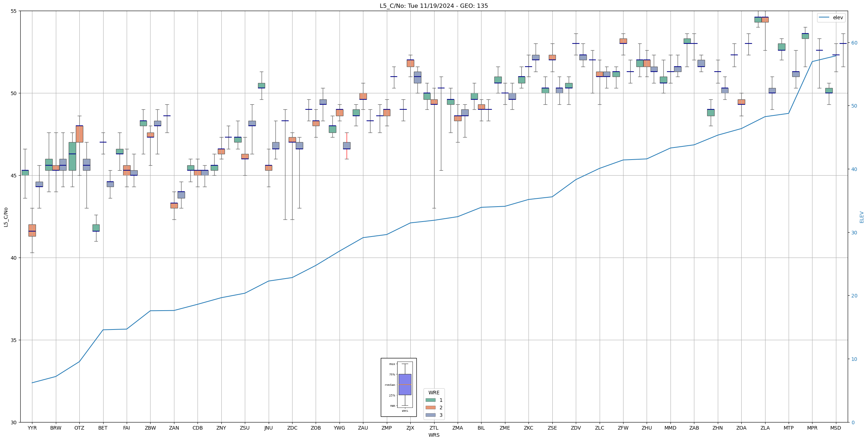Click the ZJX station tick label
This screenshot has height=441, width=868.
(x=410, y=428)
